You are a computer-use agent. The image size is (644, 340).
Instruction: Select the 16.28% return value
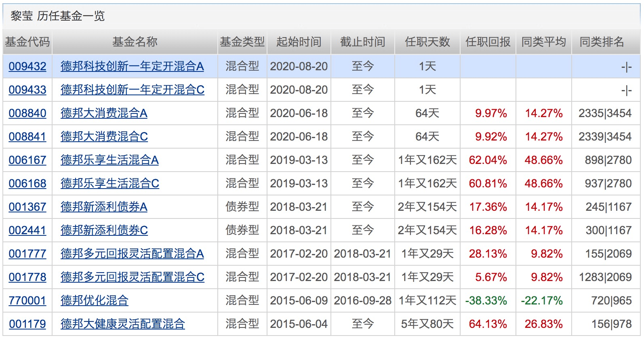[488, 230]
